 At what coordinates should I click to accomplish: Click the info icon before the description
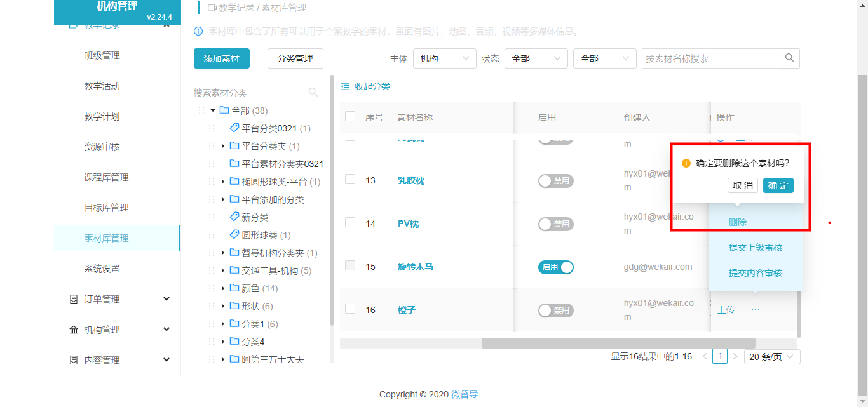point(198,31)
